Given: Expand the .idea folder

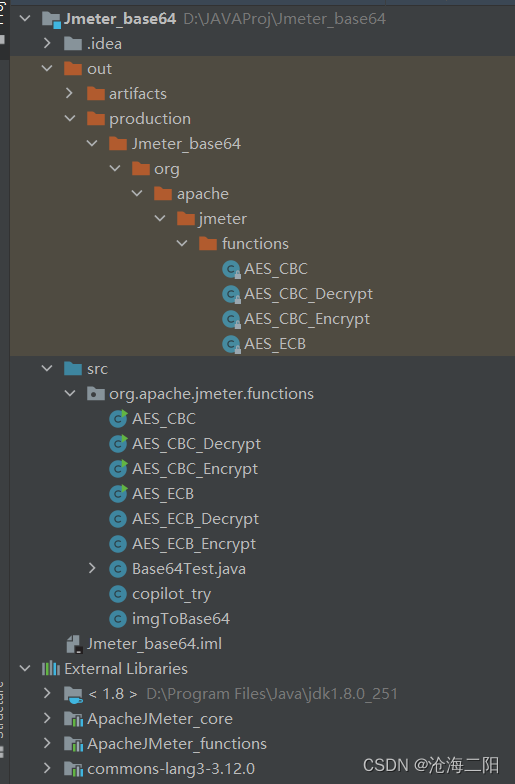Looking at the screenshot, I should [x=48, y=44].
